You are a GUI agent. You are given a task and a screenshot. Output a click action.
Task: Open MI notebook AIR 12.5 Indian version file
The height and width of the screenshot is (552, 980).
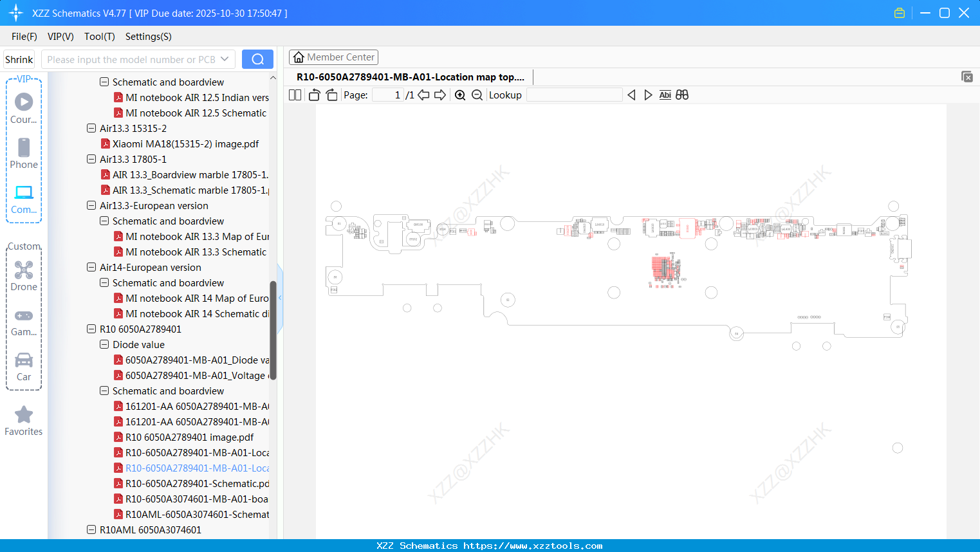click(x=191, y=98)
